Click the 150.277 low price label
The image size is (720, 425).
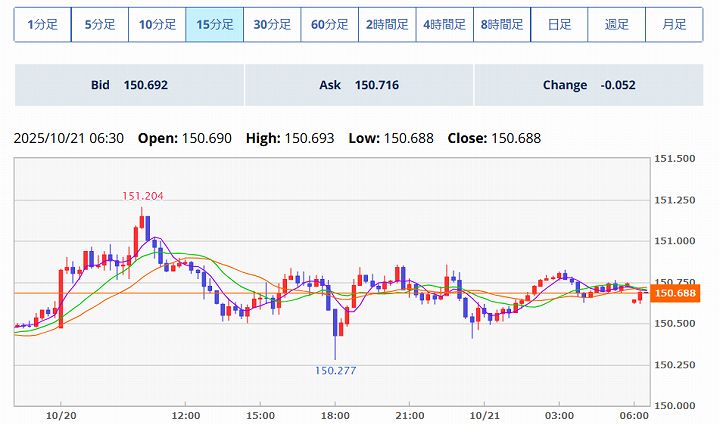click(335, 371)
